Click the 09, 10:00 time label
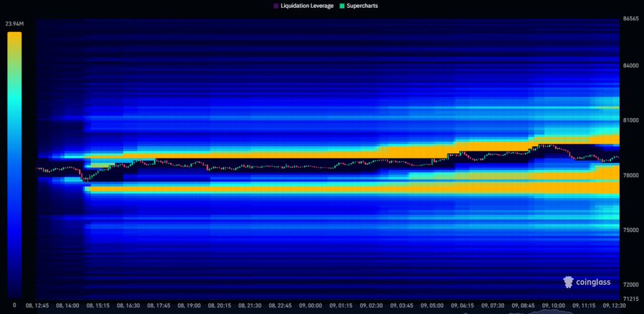This screenshot has width=644, height=314. (554, 306)
